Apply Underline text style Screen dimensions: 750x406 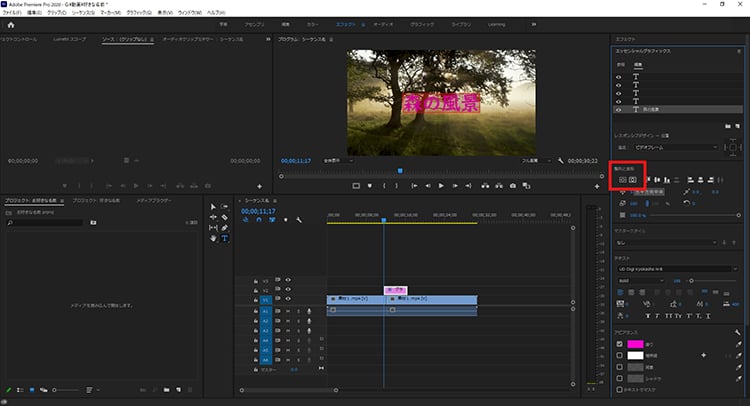tap(708, 316)
